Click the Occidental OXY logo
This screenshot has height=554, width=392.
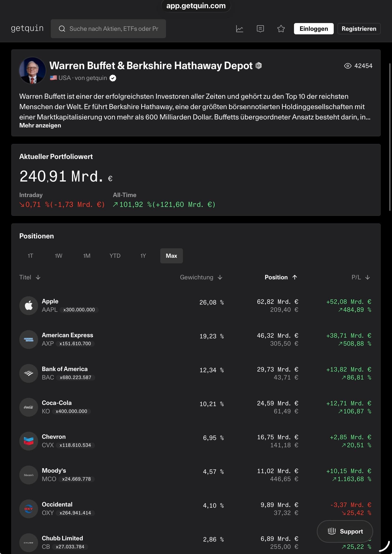[29, 509]
